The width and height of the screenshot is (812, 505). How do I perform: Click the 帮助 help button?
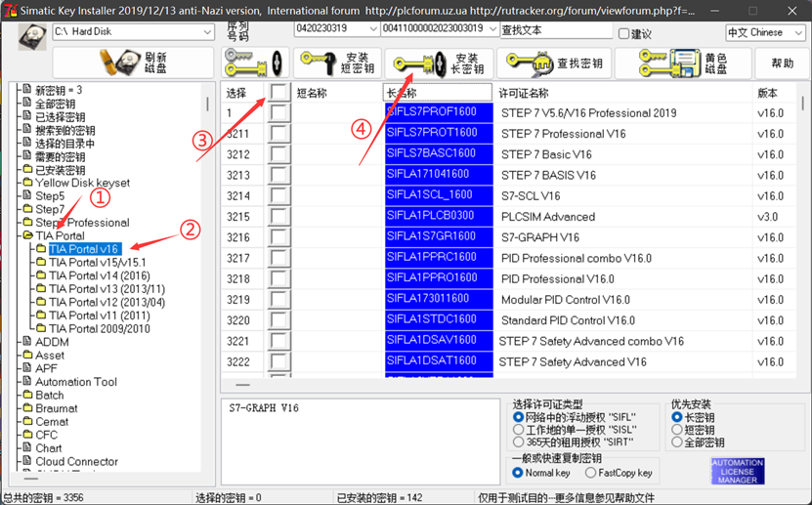click(x=783, y=63)
